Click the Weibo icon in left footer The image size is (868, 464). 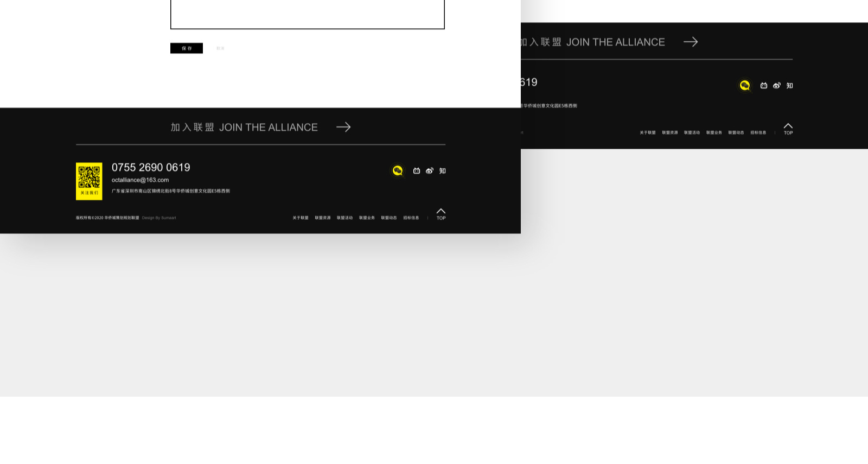pos(430,171)
